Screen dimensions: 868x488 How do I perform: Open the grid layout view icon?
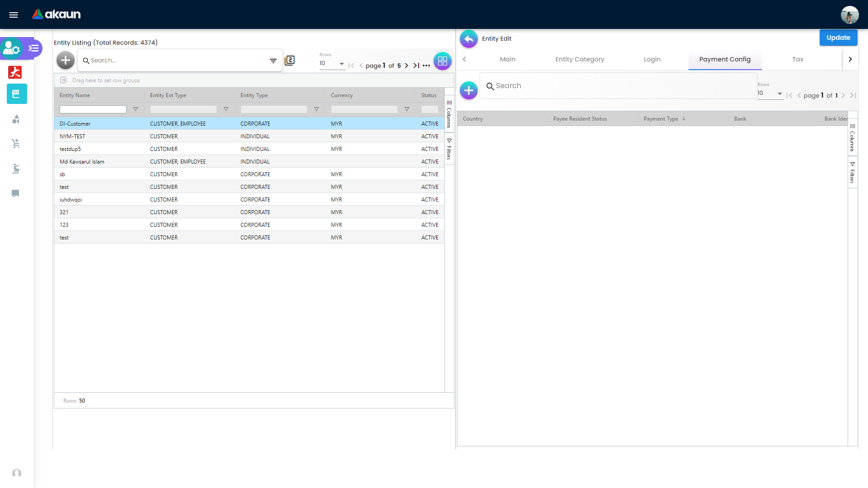pyautogui.click(x=443, y=61)
